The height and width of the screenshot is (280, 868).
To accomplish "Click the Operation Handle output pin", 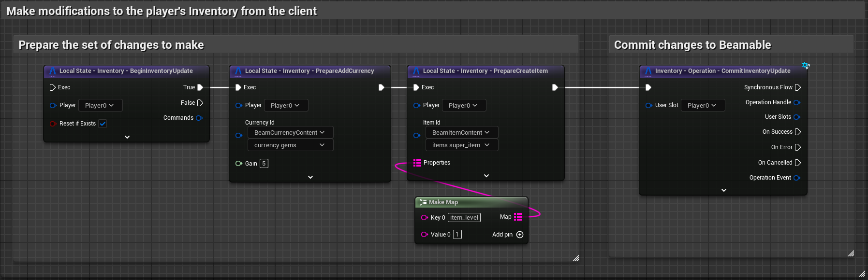I will 797,102.
